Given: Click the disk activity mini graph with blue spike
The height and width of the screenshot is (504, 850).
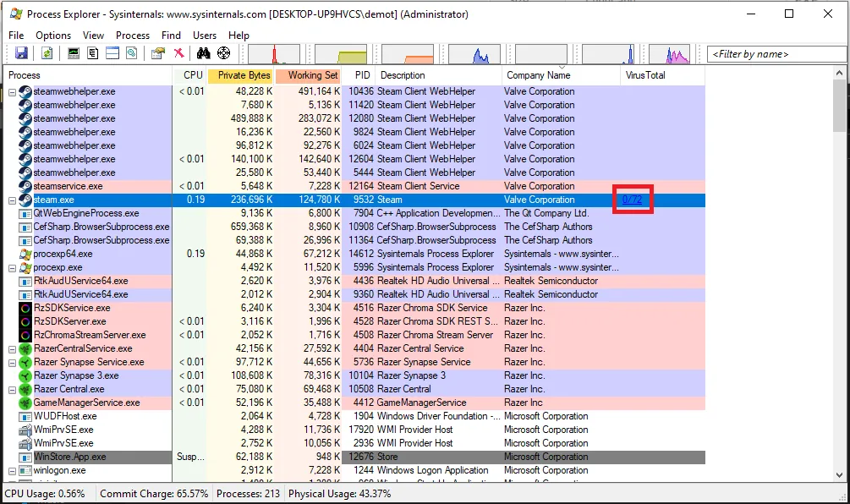Looking at the screenshot, I should [608, 54].
